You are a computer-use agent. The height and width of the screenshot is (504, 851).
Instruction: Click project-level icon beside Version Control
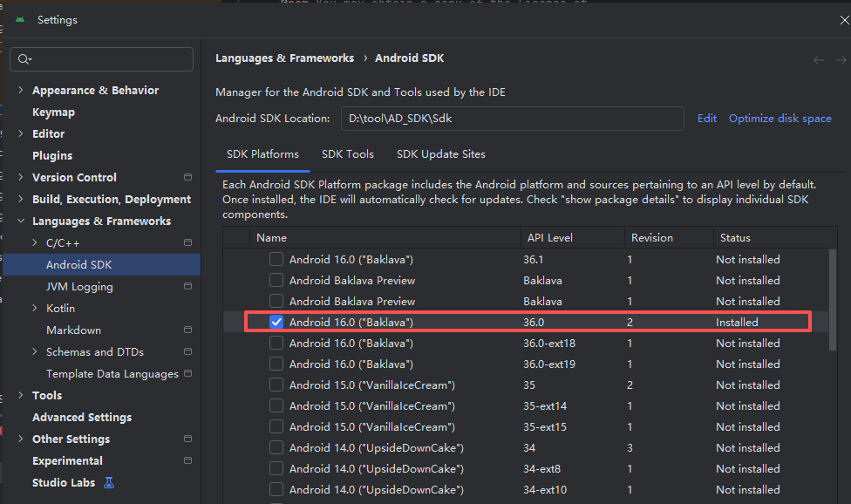click(187, 177)
